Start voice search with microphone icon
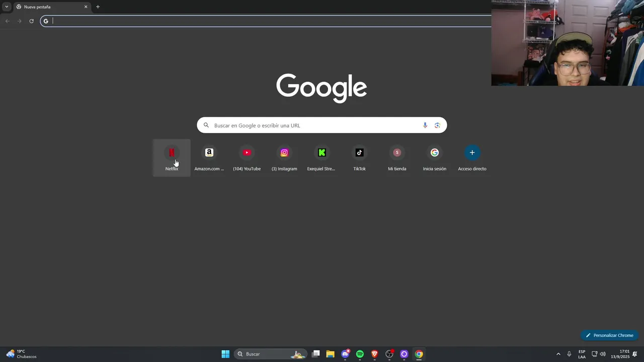The height and width of the screenshot is (362, 644). (425, 125)
